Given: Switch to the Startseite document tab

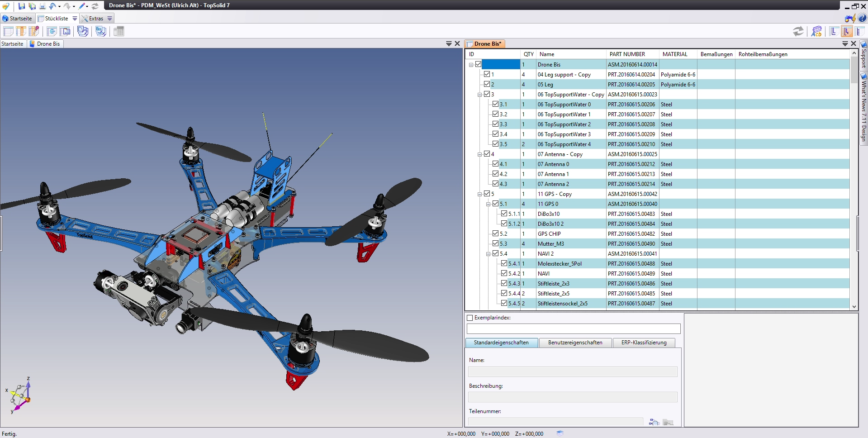Looking at the screenshot, I should pyautogui.click(x=12, y=44).
